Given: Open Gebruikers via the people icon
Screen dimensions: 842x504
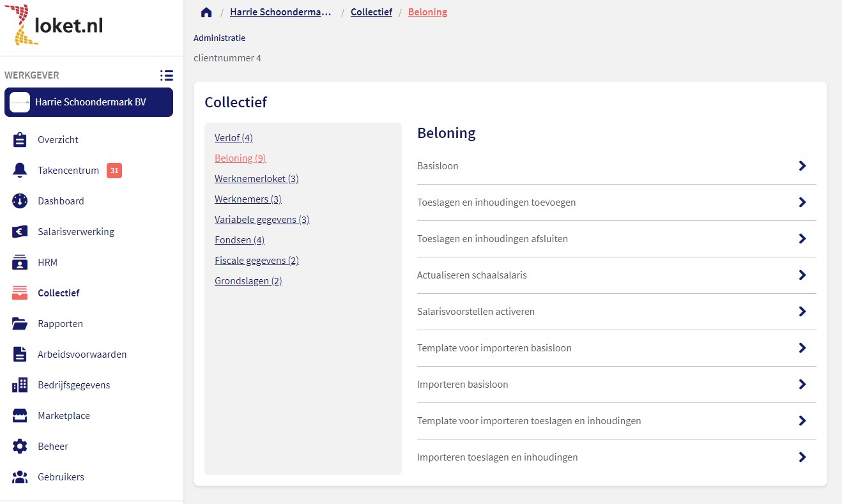Looking at the screenshot, I should point(19,477).
